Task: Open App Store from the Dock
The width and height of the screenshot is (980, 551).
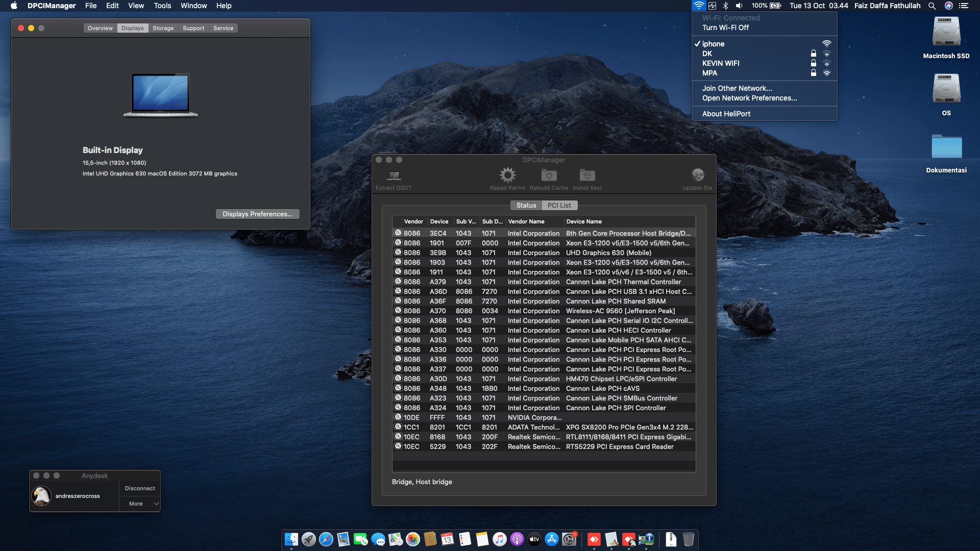Action: 552,539
